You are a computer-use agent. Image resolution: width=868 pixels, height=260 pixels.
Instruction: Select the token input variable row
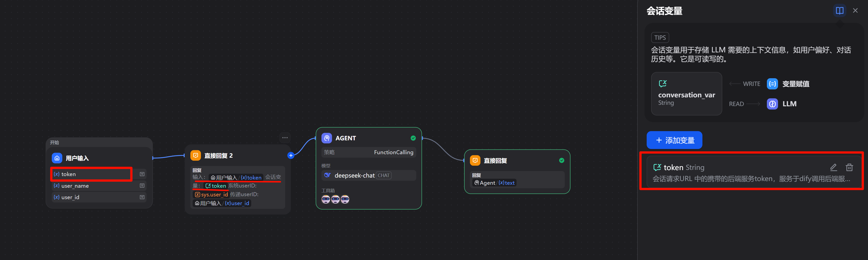coord(99,174)
